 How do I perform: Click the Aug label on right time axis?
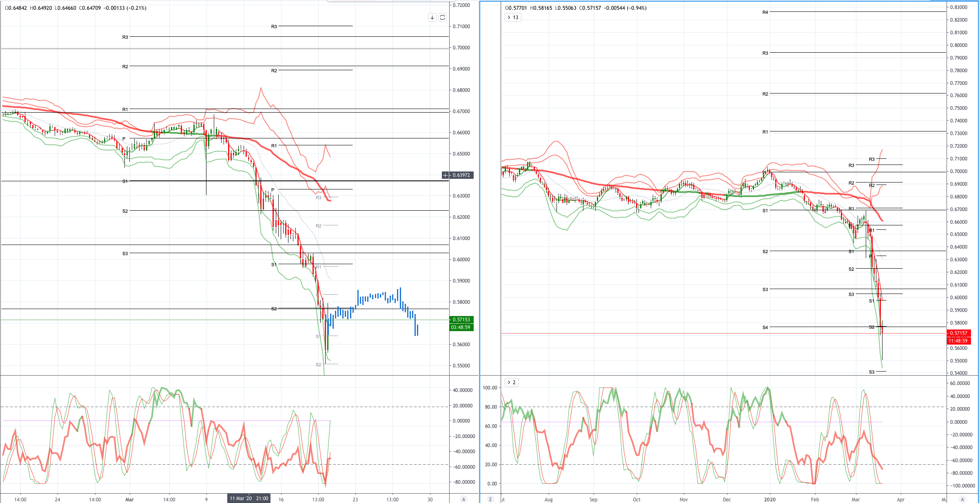tap(548, 499)
